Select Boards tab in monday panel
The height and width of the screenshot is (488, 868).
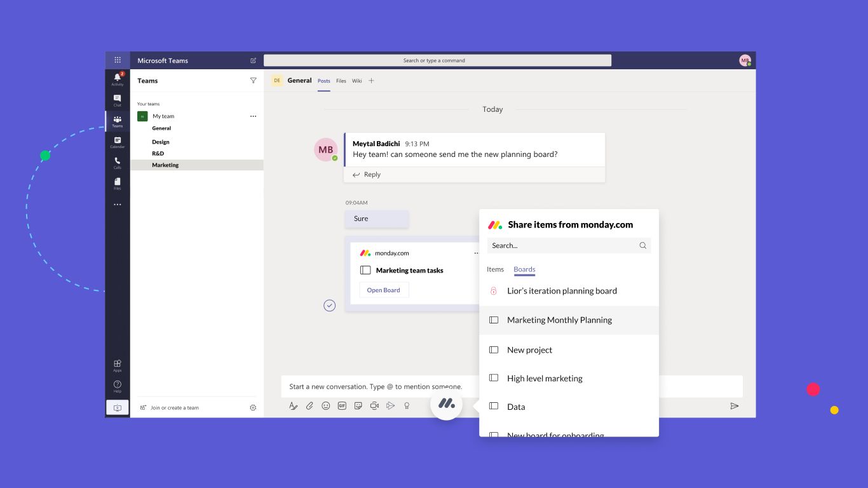(524, 269)
